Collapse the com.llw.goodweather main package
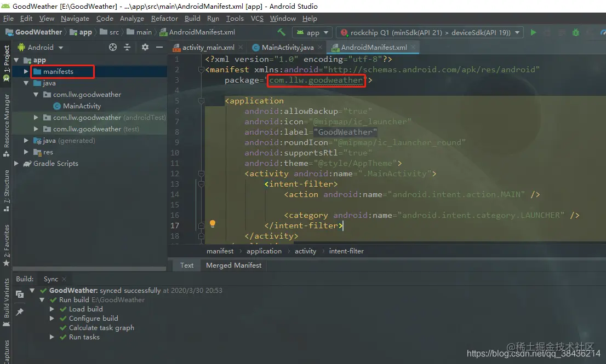The width and height of the screenshot is (606, 364). 36,95
